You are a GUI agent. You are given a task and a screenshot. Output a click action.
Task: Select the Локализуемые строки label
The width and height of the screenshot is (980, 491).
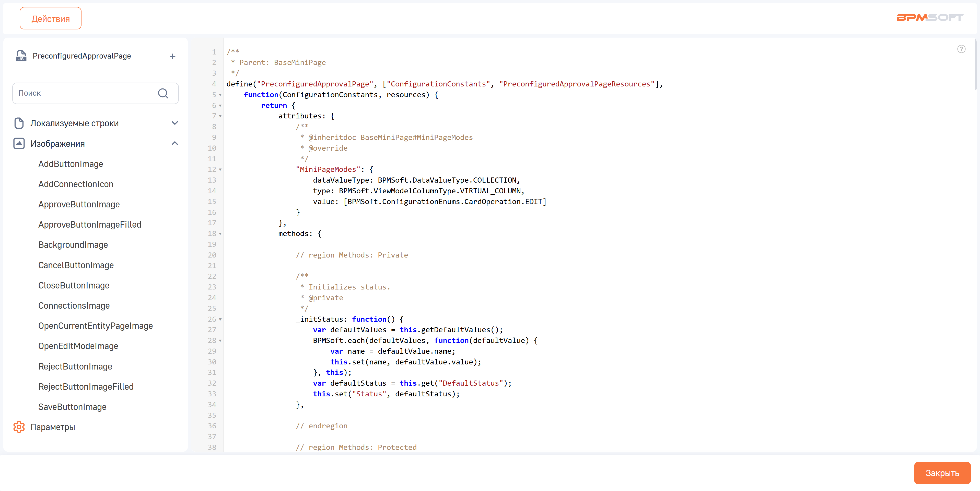coord(75,123)
